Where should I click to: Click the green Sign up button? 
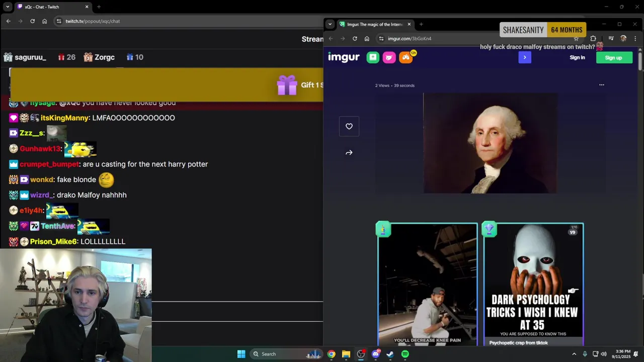click(x=614, y=57)
